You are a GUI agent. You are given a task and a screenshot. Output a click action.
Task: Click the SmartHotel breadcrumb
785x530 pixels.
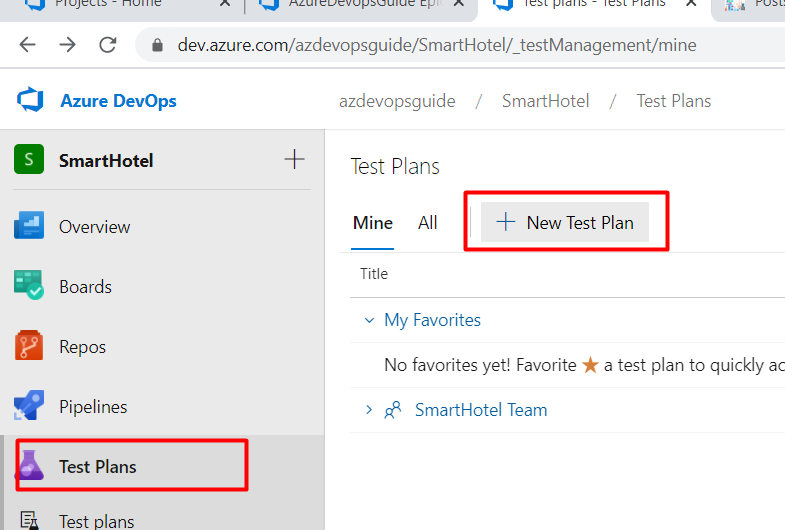click(545, 101)
